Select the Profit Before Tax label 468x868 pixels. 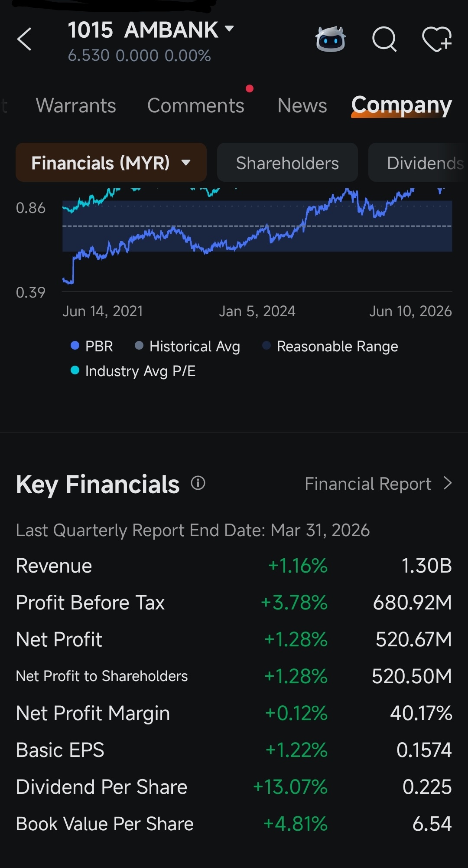(90, 603)
